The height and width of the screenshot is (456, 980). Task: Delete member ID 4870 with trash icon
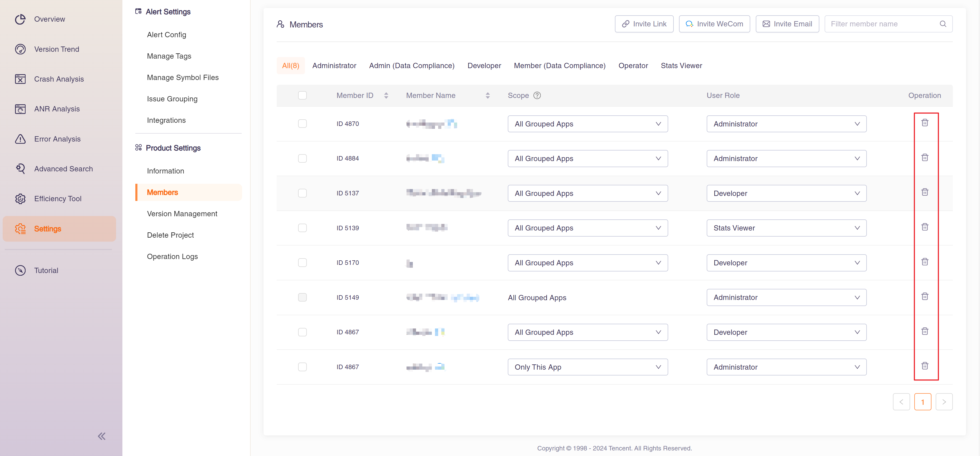[924, 123]
